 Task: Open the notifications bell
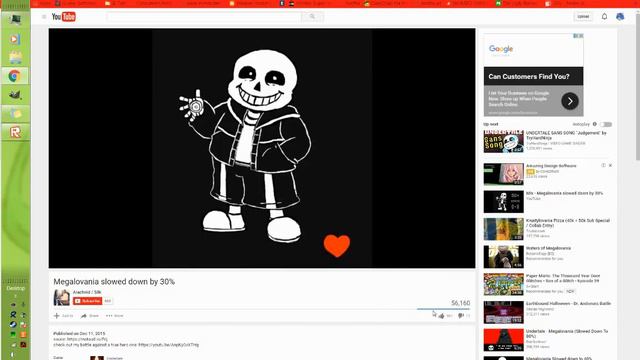coord(604,16)
